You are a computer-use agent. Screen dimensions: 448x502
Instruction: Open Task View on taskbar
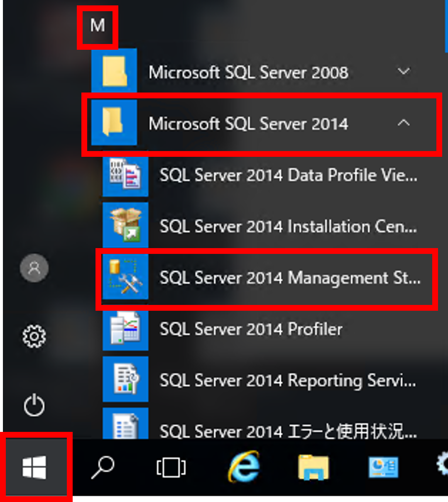coord(171,468)
